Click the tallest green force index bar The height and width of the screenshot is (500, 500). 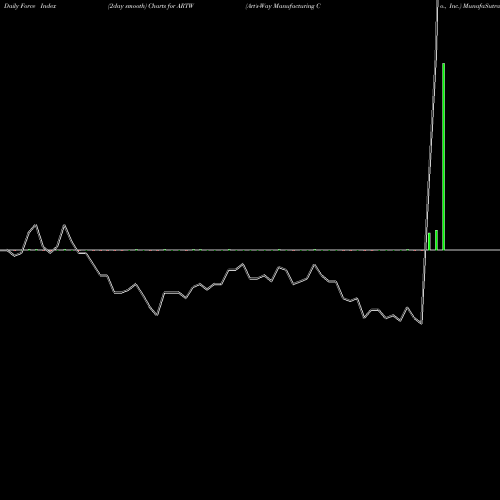[443, 156]
